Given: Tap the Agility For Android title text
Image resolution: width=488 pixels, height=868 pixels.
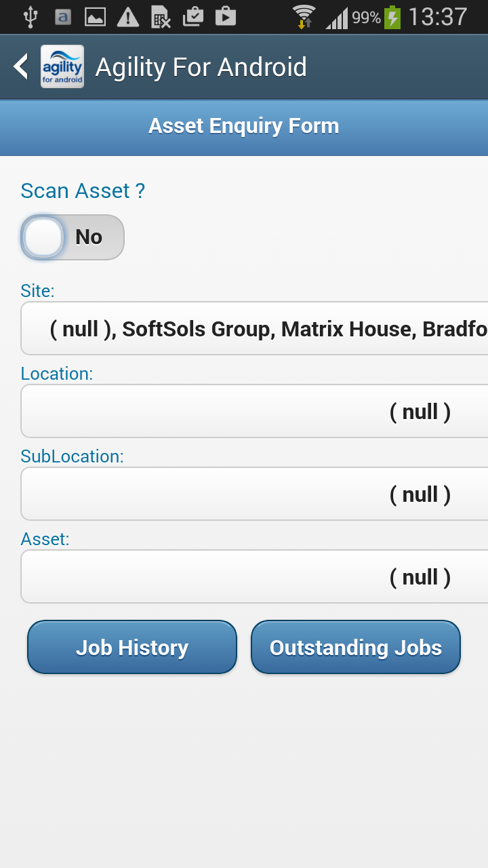Looking at the screenshot, I should coord(201,67).
